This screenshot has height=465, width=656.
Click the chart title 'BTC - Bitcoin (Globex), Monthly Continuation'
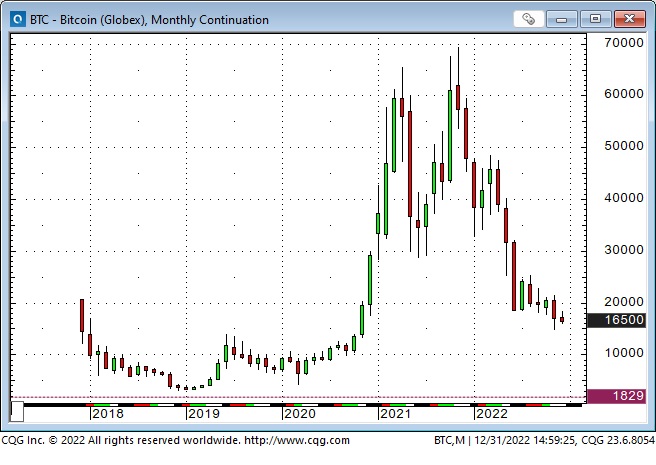[149, 20]
